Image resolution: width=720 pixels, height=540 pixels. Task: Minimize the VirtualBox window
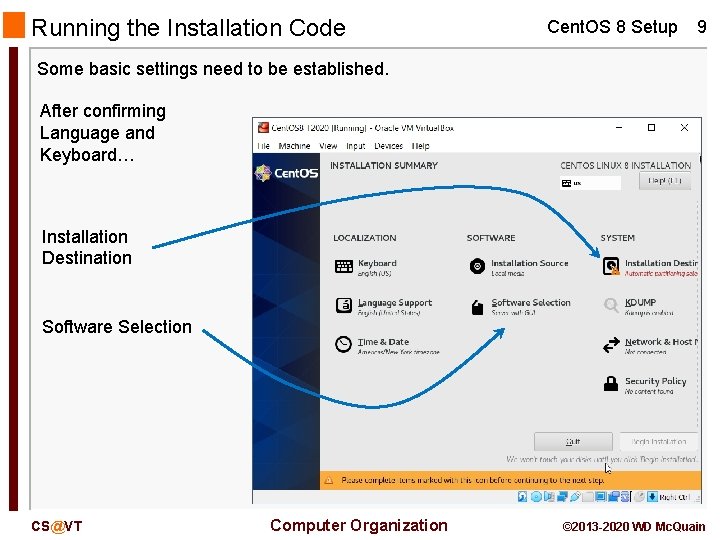[x=619, y=128]
